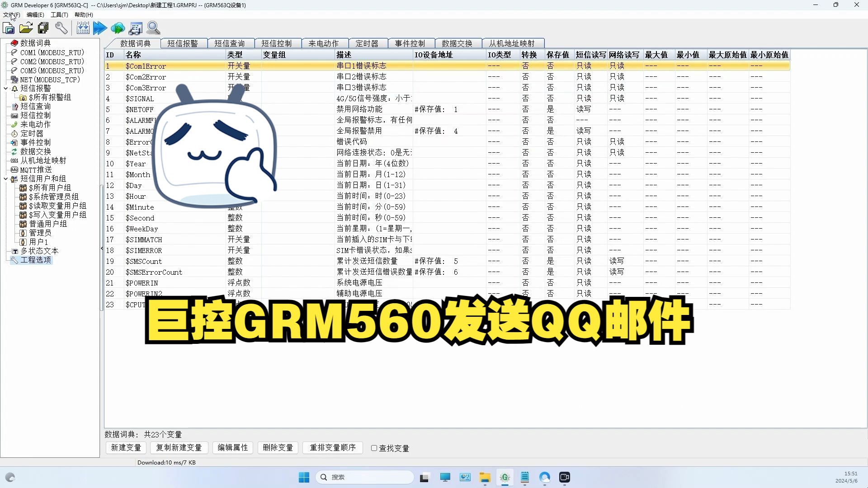Screen dimensions: 868x488
Task: Click the cloud remote download icon
Action: pyautogui.click(x=118, y=28)
